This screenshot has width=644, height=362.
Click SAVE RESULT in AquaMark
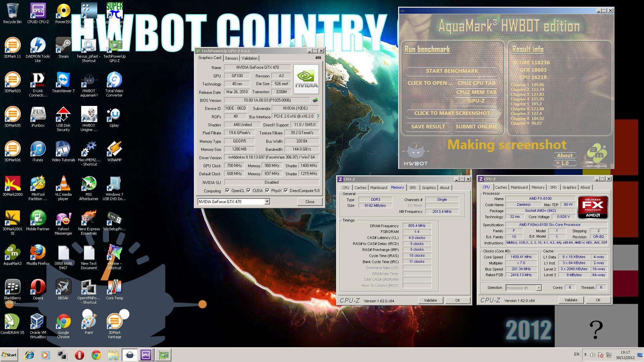[x=428, y=126]
